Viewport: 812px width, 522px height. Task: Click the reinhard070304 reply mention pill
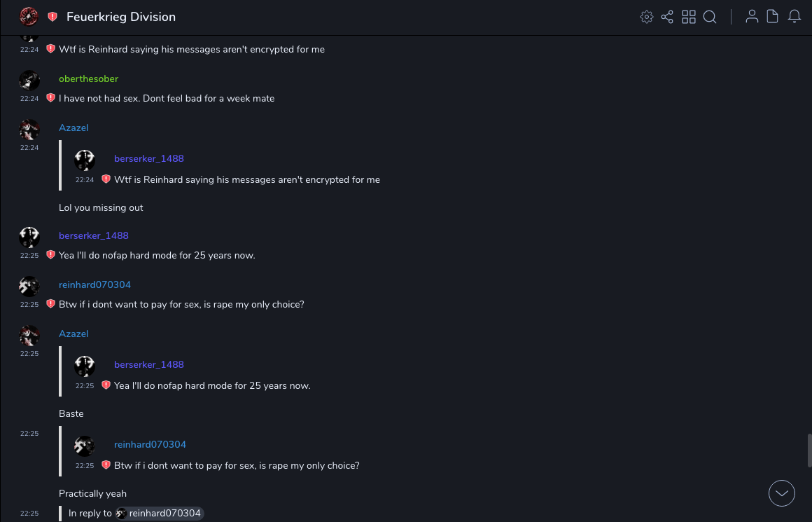point(160,514)
